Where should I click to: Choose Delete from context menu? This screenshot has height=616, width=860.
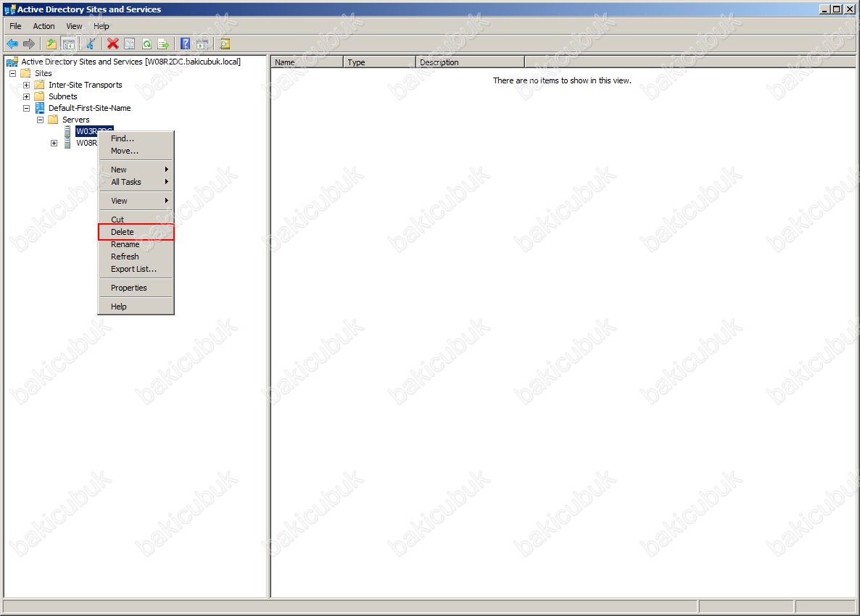[x=136, y=232]
